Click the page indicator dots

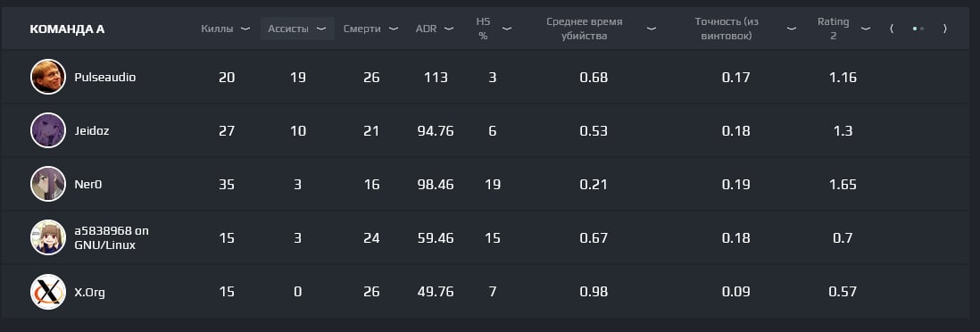click(x=918, y=29)
